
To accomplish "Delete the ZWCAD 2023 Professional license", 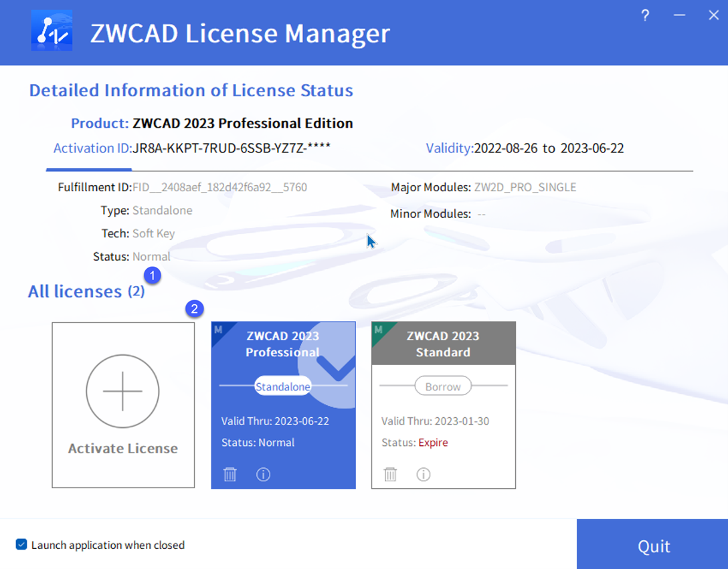I will (230, 474).
